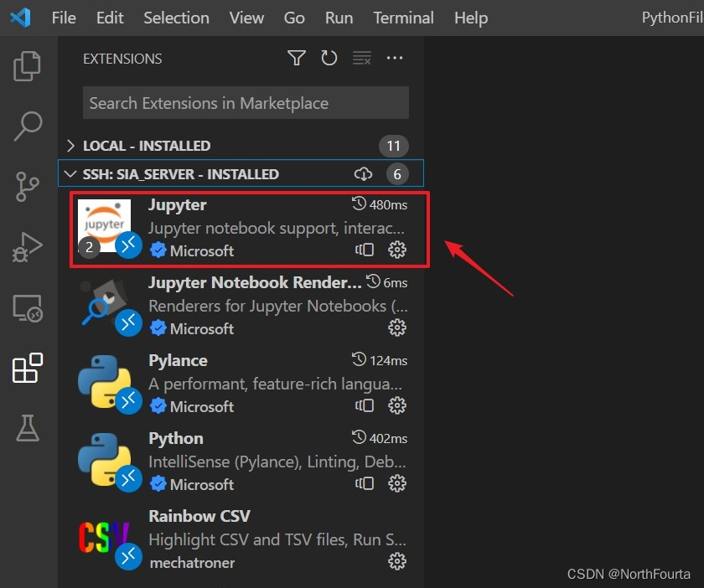Refresh the extensions list

point(329,58)
